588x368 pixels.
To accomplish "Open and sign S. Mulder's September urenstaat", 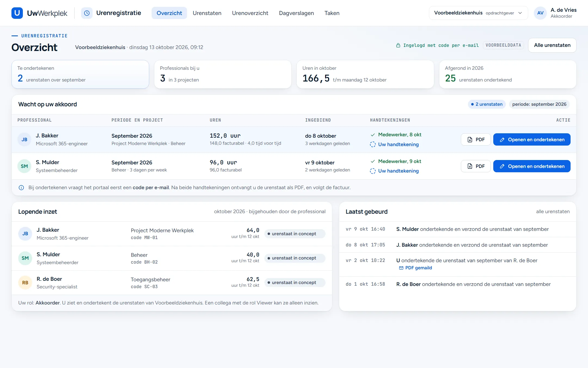I will coord(532,166).
